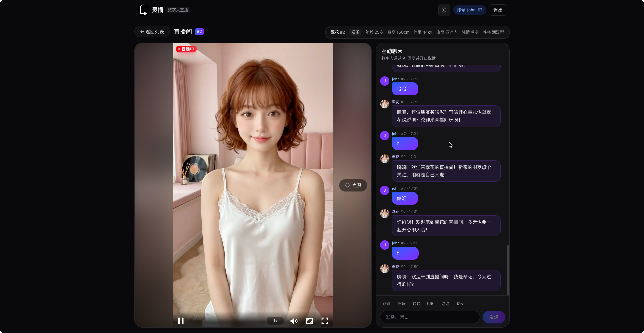Click the chat panel scrollbar thumb
This screenshot has height=333, width=644.
click(x=508, y=270)
